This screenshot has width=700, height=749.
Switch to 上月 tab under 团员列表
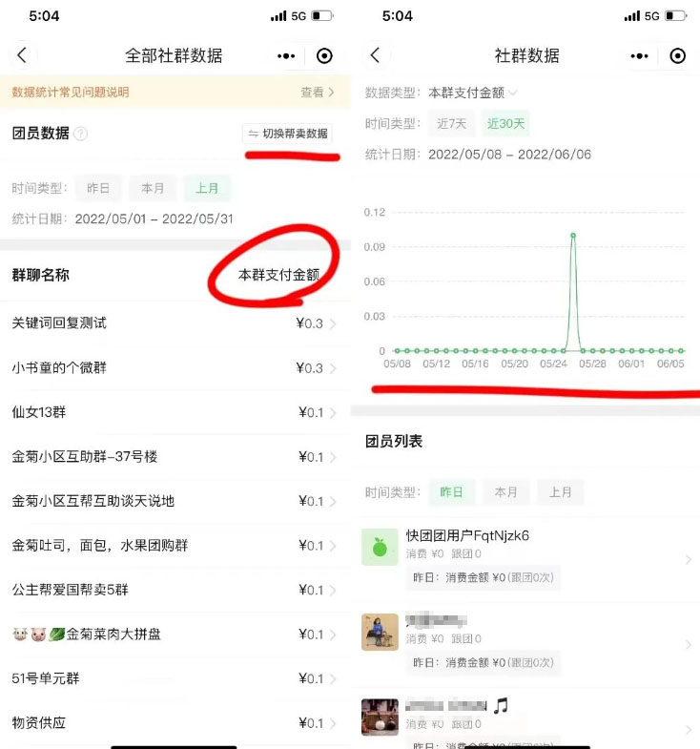pos(561,492)
